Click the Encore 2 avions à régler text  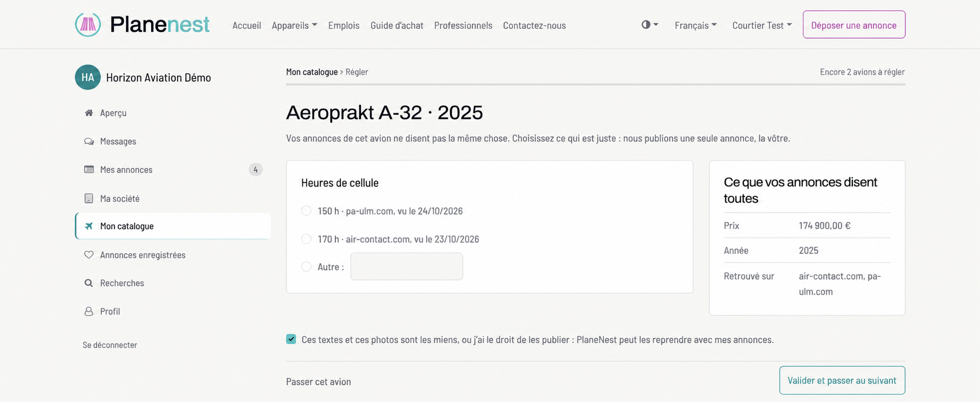tap(862, 72)
